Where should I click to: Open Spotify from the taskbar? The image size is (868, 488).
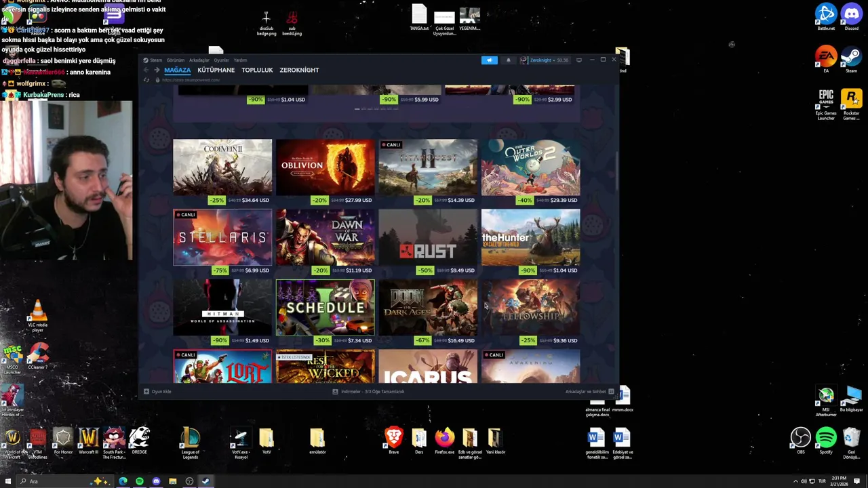(140, 481)
